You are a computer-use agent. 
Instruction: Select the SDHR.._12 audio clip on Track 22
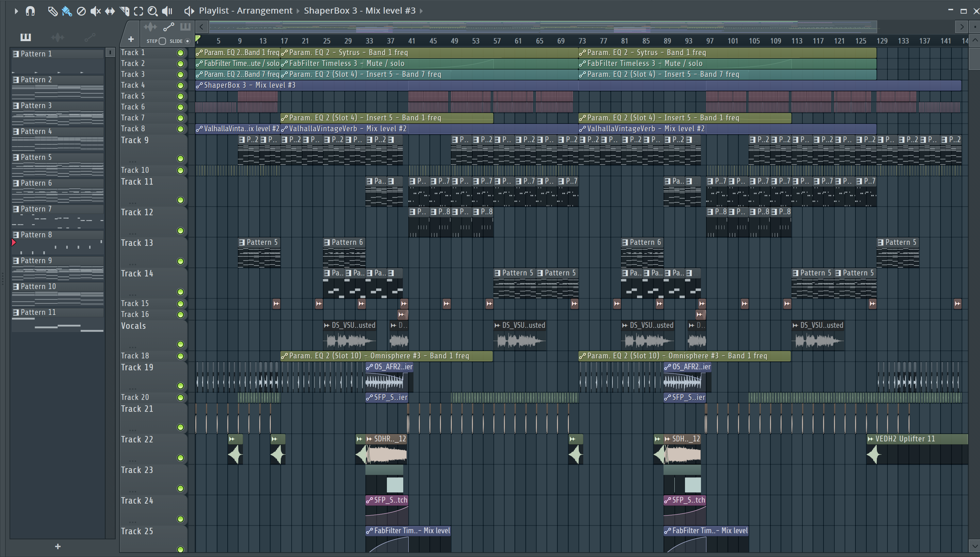pos(386,450)
